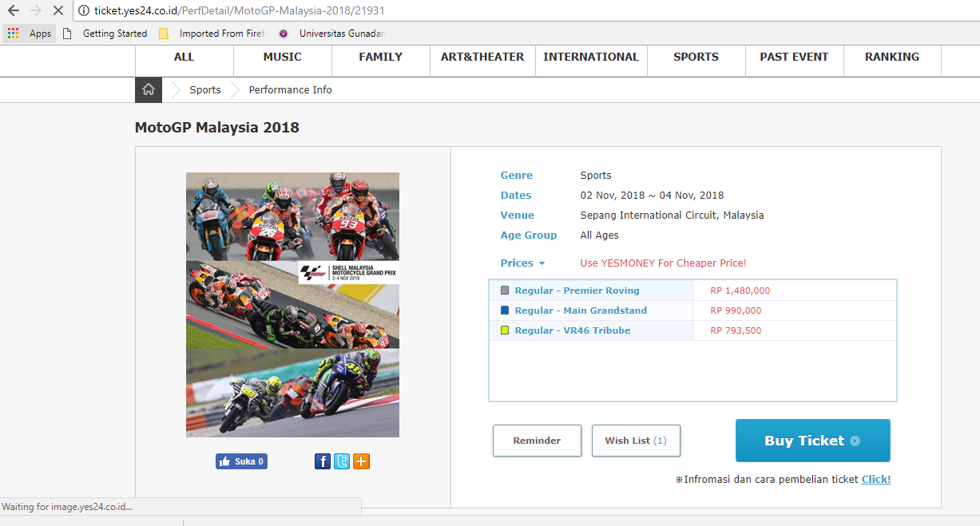The height and width of the screenshot is (526, 980).
Task: Click the event dates text
Action: click(x=652, y=196)
